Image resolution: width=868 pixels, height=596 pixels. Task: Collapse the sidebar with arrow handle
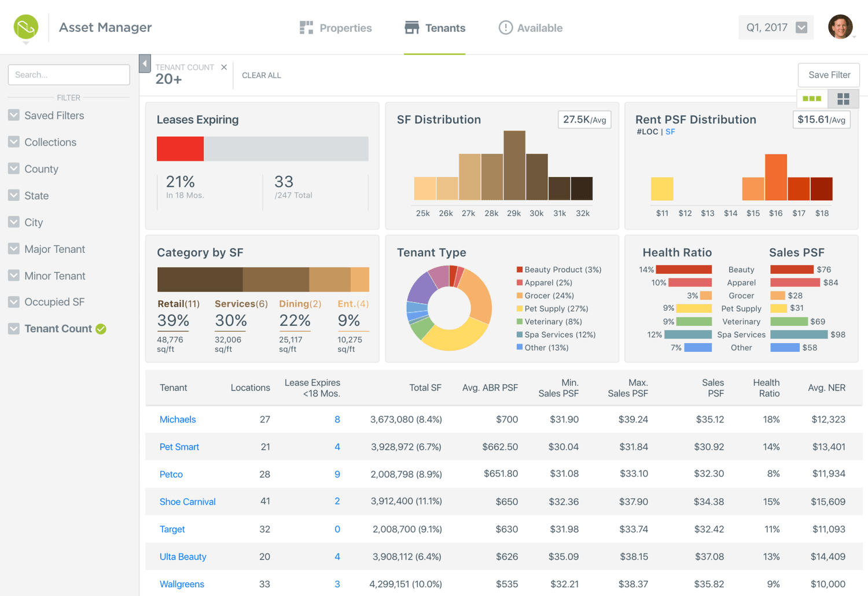(145, 64)
